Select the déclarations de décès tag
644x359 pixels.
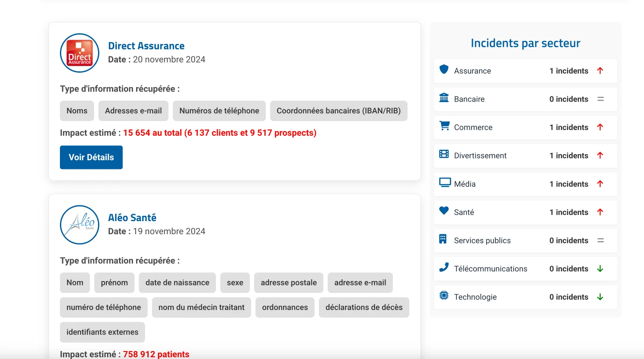[x=364, y=307]
